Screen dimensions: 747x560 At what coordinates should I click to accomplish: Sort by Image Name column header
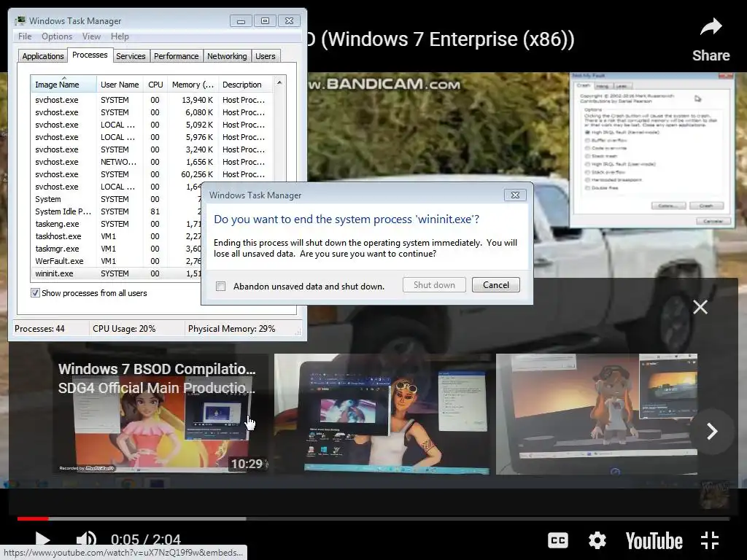pyautogui.click(x=63, y=84)
